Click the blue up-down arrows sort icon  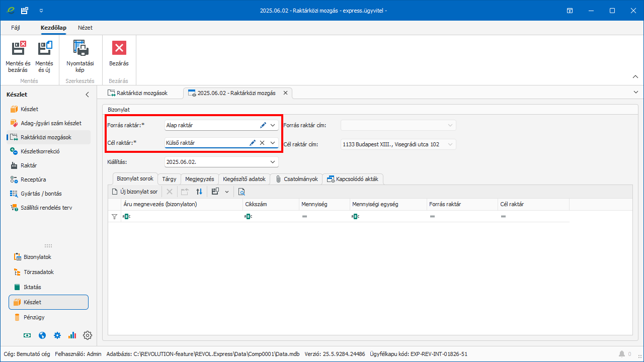pyautogui.click(x=199, y=192)
